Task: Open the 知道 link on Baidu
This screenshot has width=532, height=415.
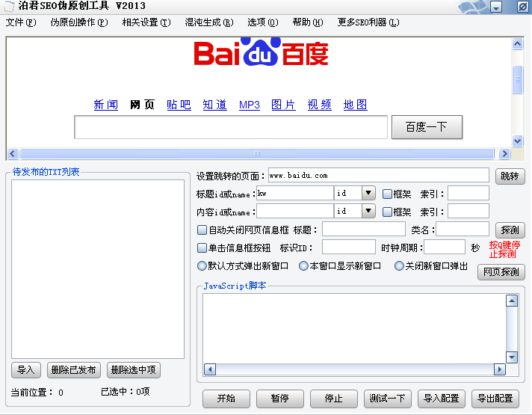Action: coord(214,105)
